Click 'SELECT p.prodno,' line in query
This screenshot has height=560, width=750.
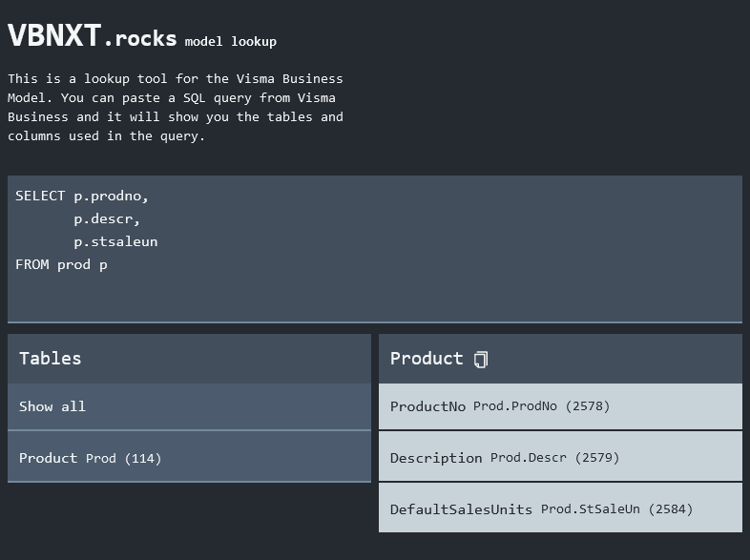82,197
